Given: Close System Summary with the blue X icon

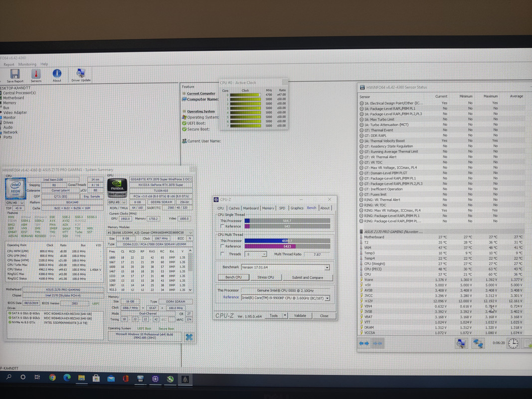Looking at the screenshot, I should [189, 337].
